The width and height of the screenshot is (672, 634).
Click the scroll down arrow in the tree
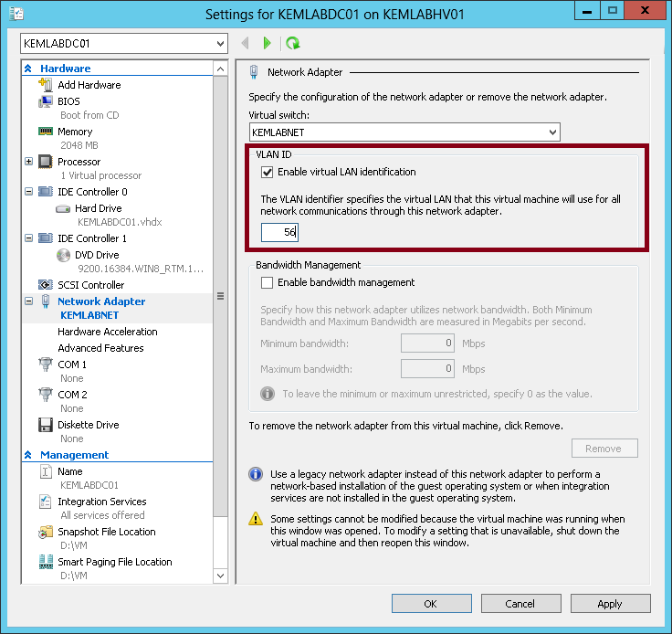point(220,576)
